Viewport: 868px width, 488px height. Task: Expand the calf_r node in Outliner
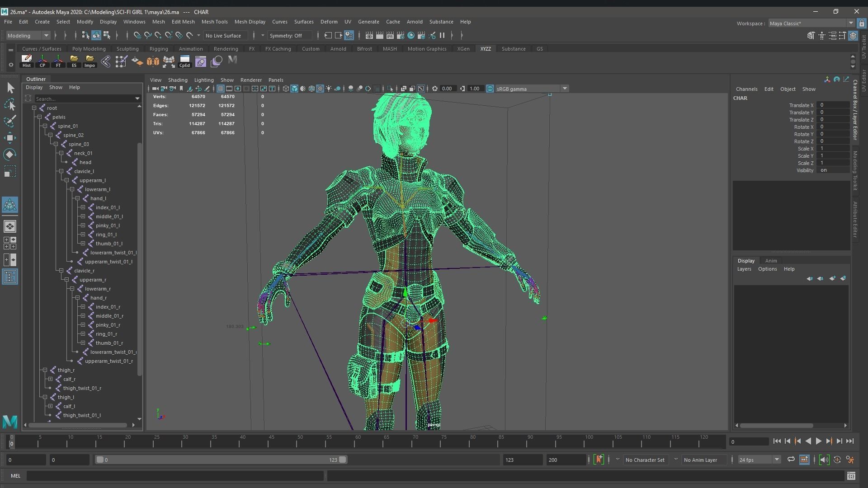(x=50, y=379)
